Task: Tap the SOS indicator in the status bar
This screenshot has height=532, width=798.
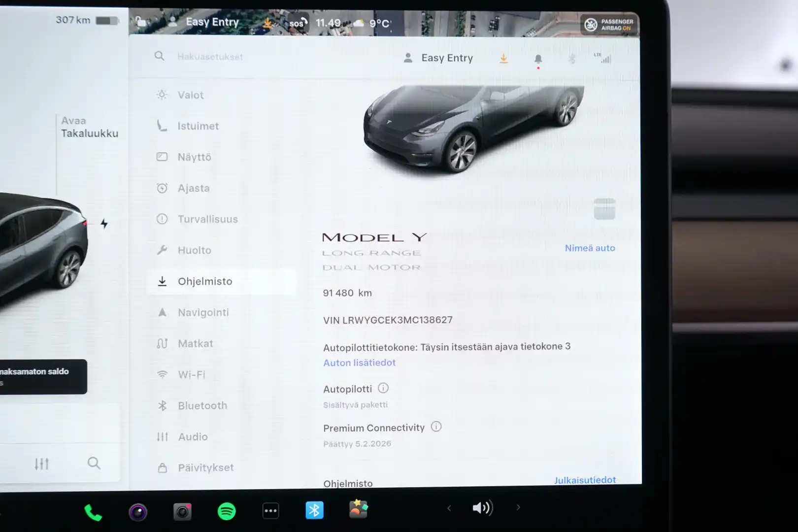Action: pyautogui.click(x=299, y=23)
